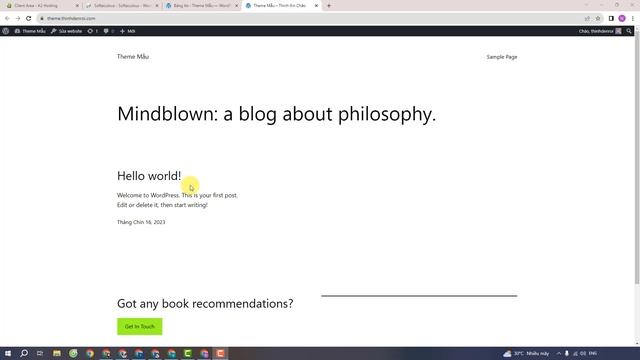The width and height of the screenshot is (640, 360).
Task: Click the admin bar search magnifier
Action: 629,31
